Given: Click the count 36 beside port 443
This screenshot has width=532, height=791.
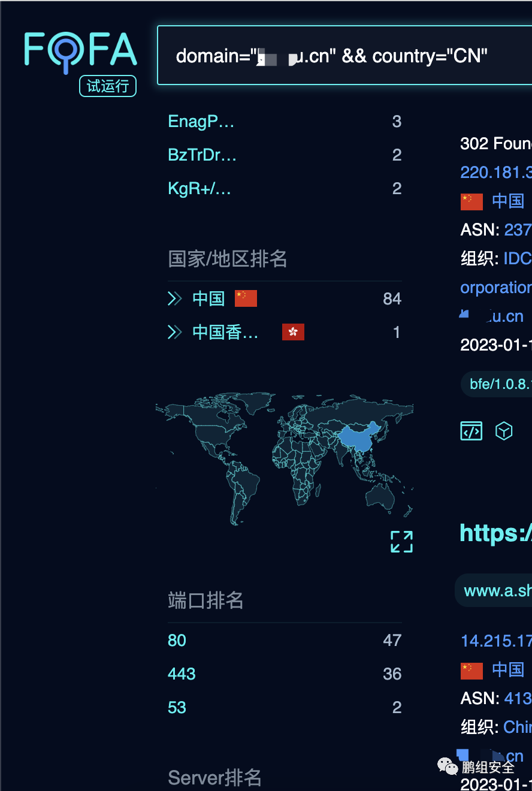Looking at the screenshot, I should [392, 674].
